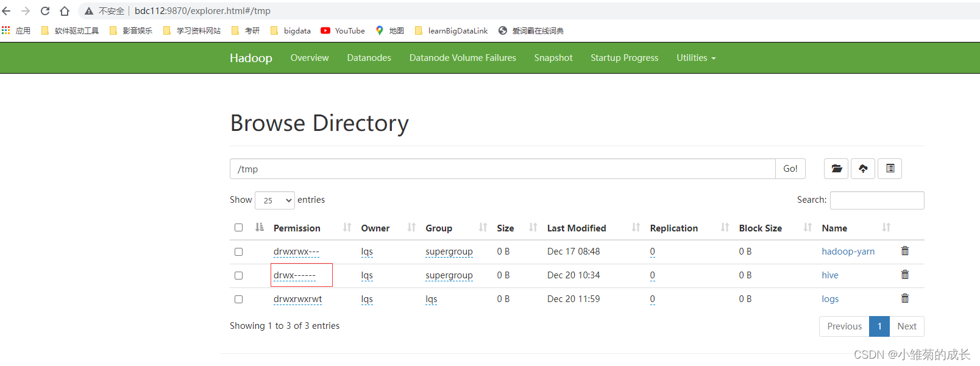Sort by Last Modified column arrows
This screenshot has width=980, height=366.
636,228
